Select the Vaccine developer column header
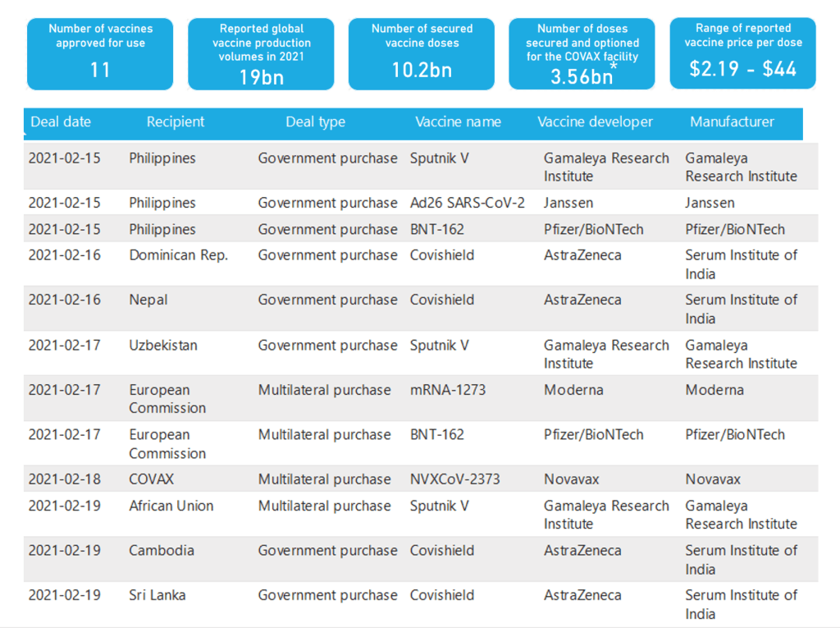 point(595,122)
